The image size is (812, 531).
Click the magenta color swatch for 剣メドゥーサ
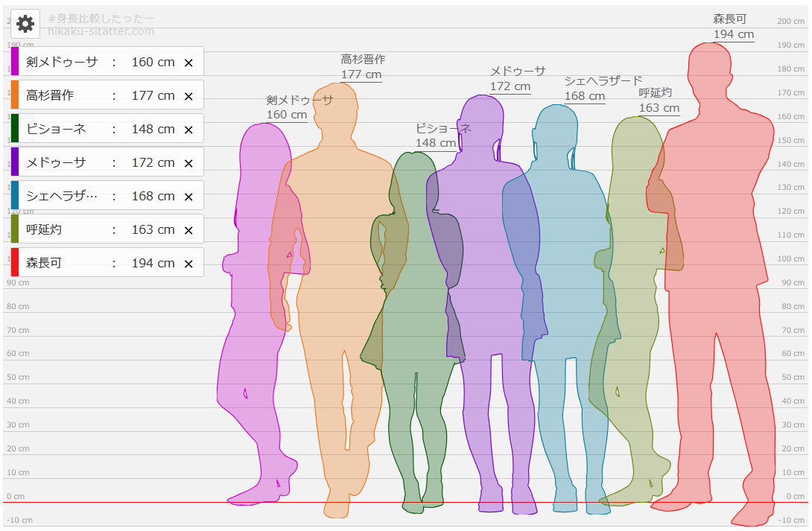coord(15,62)
